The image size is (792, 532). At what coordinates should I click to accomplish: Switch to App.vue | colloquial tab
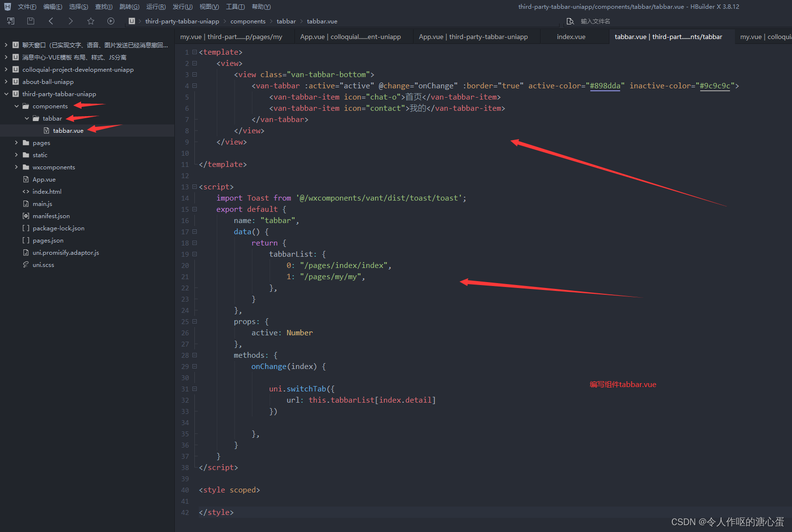(x=351, y=37)
